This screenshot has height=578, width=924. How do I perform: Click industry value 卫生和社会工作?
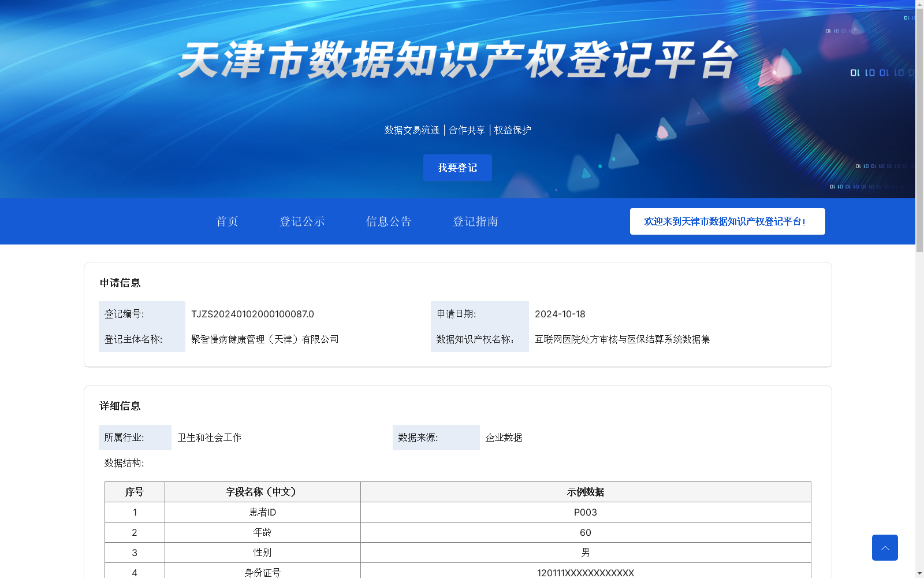click(210, 438)
